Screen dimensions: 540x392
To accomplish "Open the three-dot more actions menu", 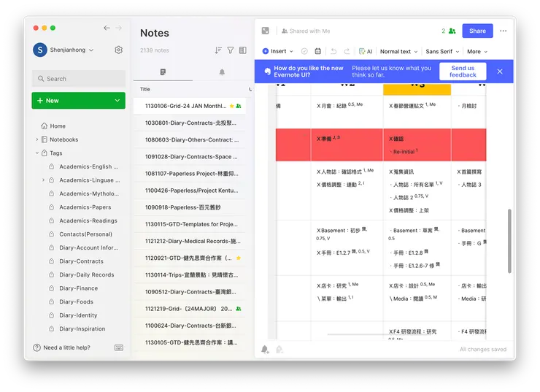I will point(504,31).
